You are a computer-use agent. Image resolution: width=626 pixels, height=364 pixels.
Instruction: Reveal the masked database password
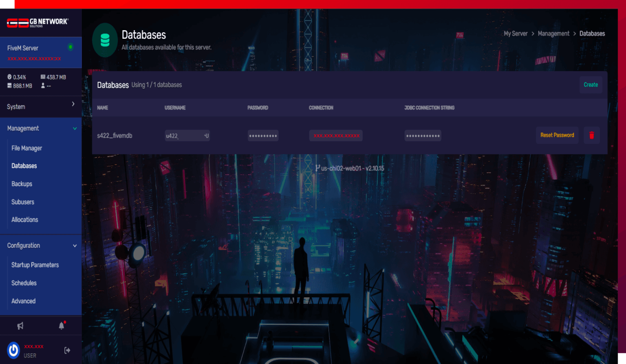263,135
